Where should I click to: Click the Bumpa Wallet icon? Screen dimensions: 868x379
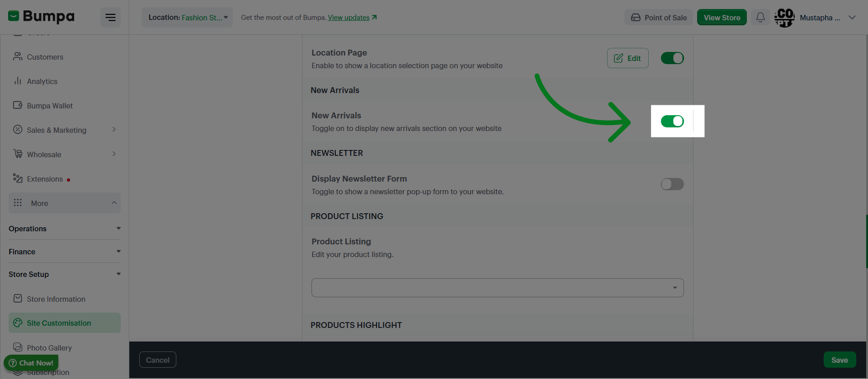[18, 105]
